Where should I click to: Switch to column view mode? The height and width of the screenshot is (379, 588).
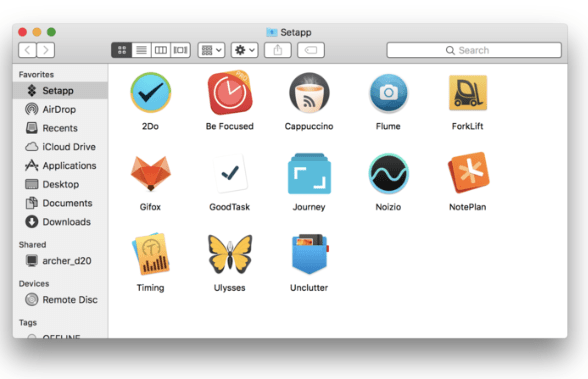(x=161, y=50)
